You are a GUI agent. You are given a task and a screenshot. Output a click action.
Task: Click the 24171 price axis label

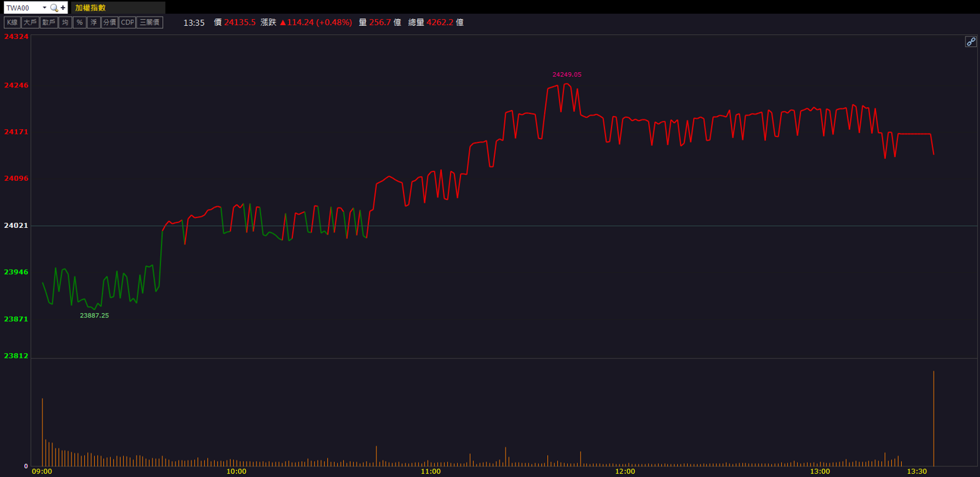coord(16,132)
